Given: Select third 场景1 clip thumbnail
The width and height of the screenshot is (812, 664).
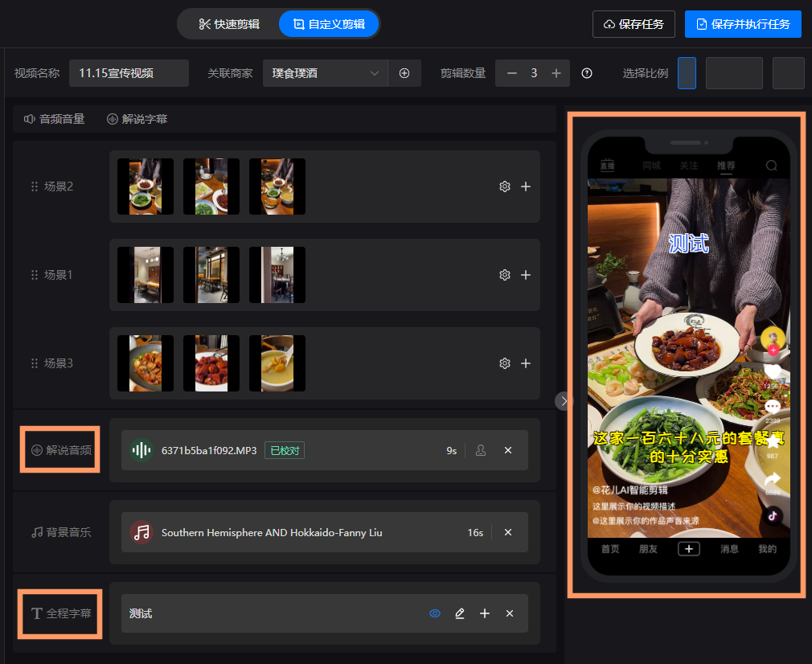Looking at the screenshot, I should (x=277, y=275).
